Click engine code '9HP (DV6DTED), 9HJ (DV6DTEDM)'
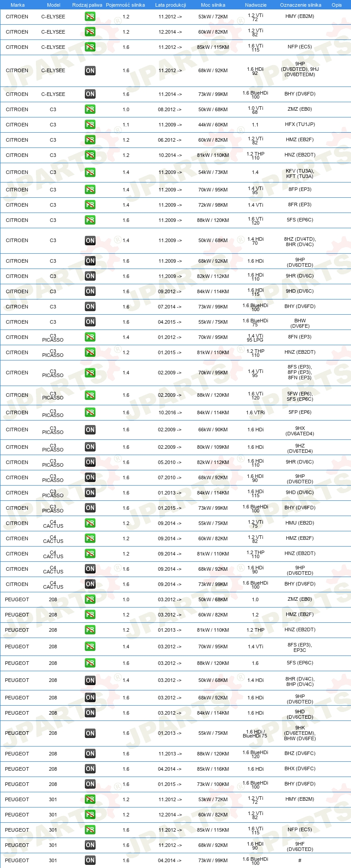Screen dimensions: 351x868 (x=300, y=69)
